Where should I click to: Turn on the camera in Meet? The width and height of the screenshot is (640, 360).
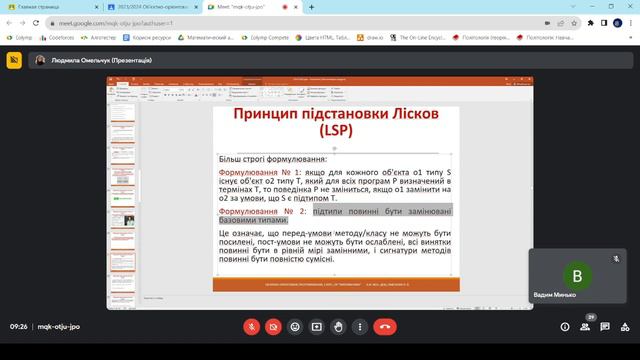pos(273,327)
